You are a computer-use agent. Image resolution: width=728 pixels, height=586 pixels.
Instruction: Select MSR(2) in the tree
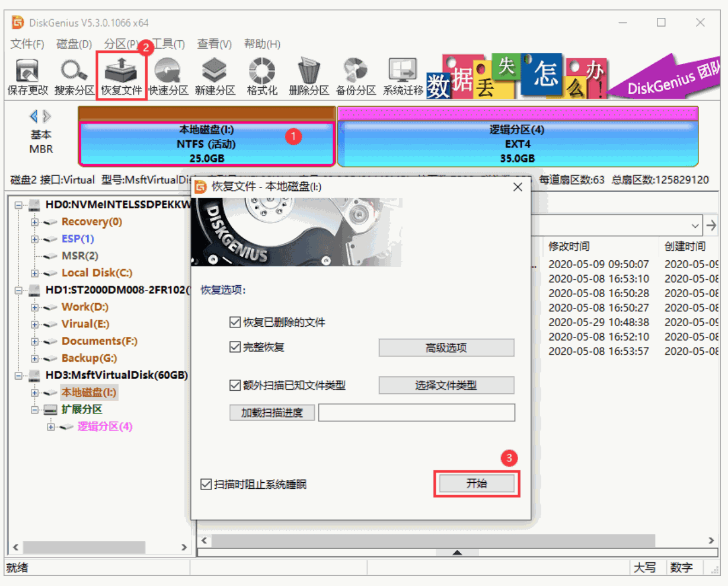pos(80,256)
